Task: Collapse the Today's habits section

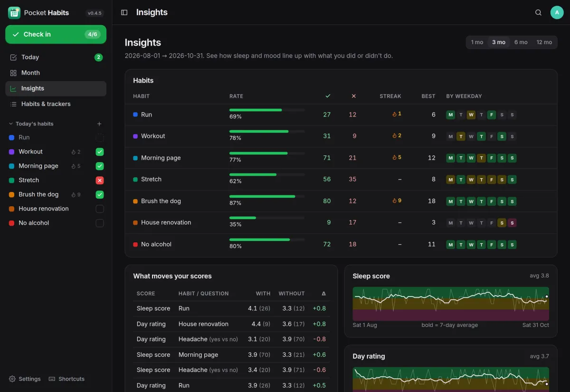Action: 11,124
